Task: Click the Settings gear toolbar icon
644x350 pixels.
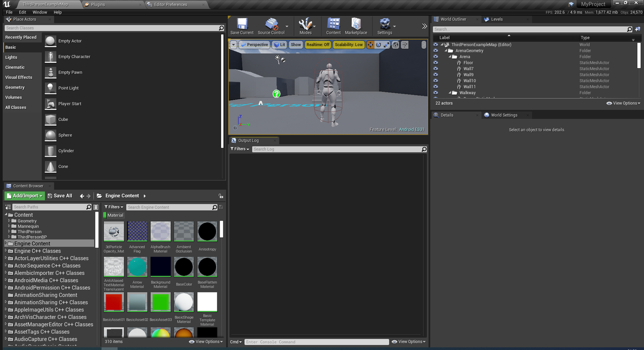Action: [385, 24]
